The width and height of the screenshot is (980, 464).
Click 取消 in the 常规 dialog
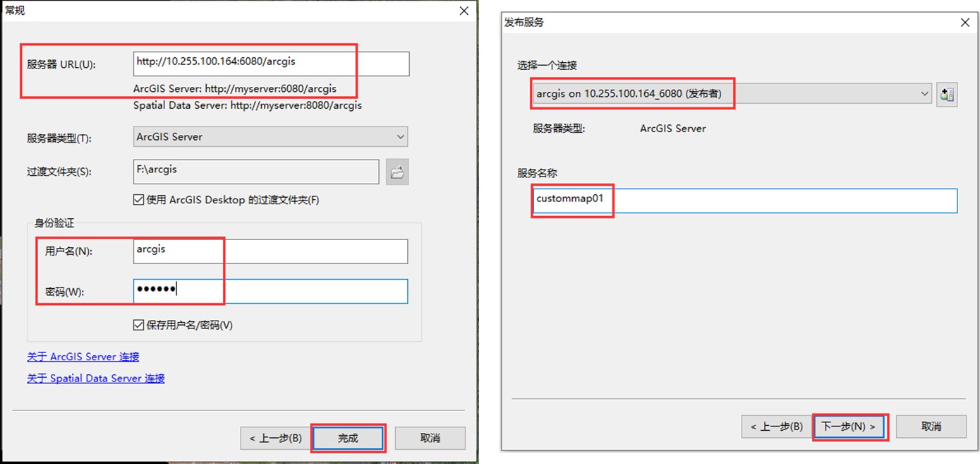pos(430,439)
